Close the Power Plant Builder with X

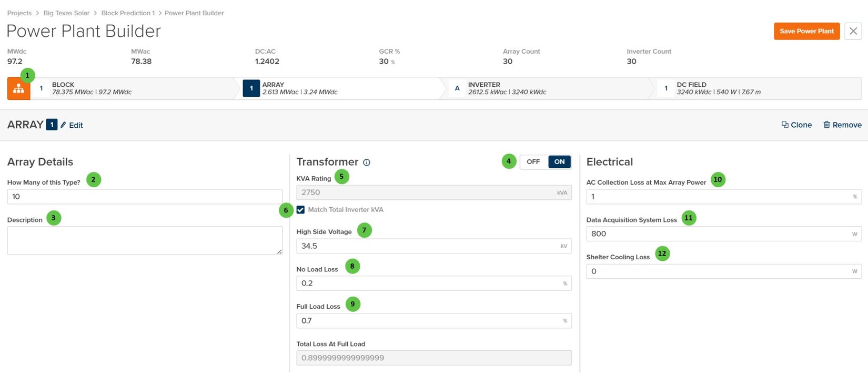click(853, 31)
